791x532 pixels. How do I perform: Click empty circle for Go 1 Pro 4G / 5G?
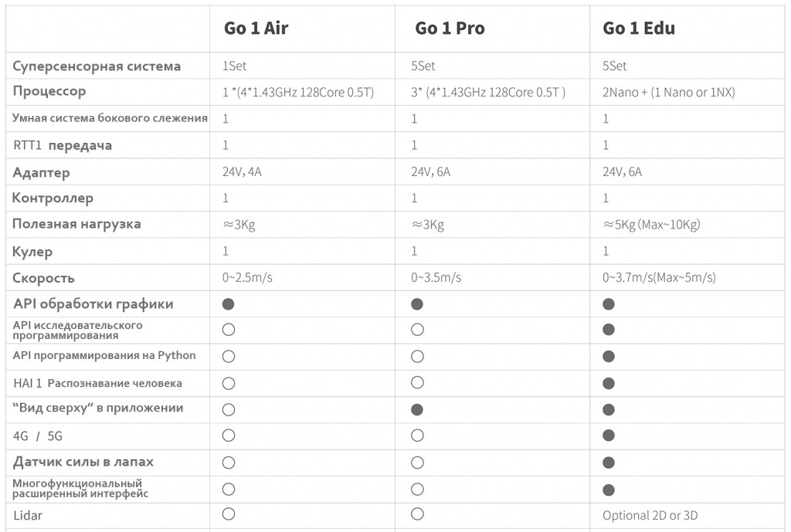[x=417, y=435]
